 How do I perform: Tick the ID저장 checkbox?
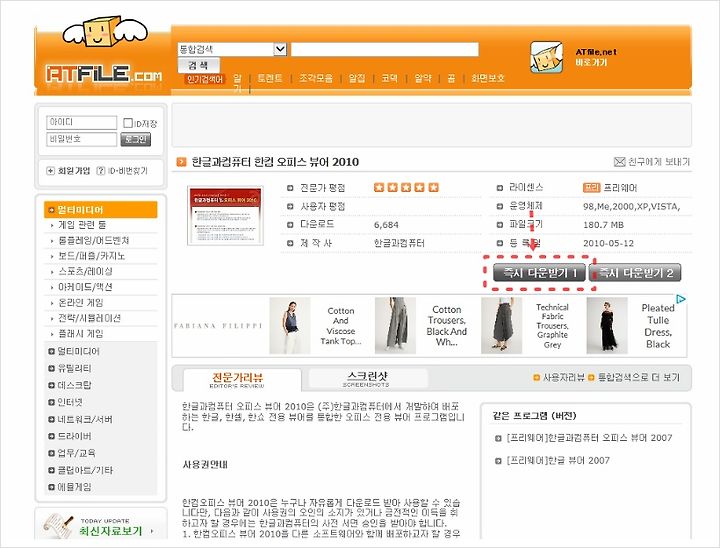click(x=128, y=123)
